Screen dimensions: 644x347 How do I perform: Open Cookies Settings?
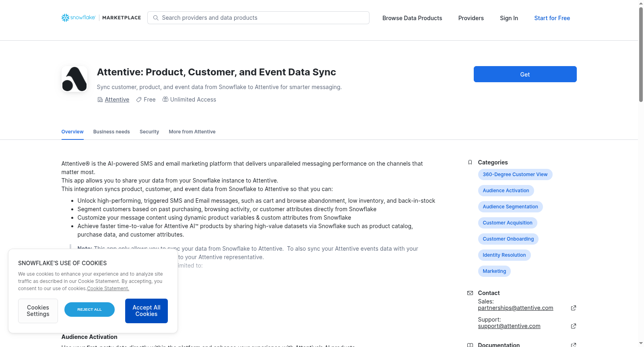38,311
